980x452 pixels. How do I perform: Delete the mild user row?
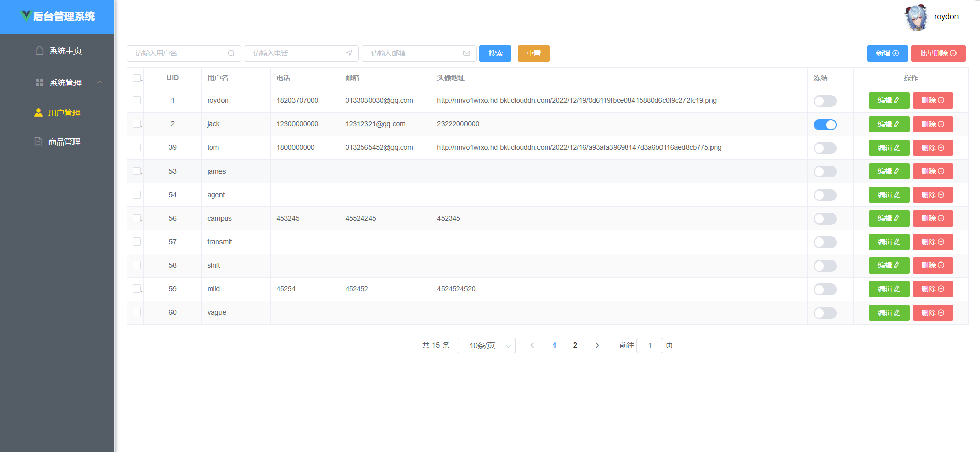tap(933, 289)
